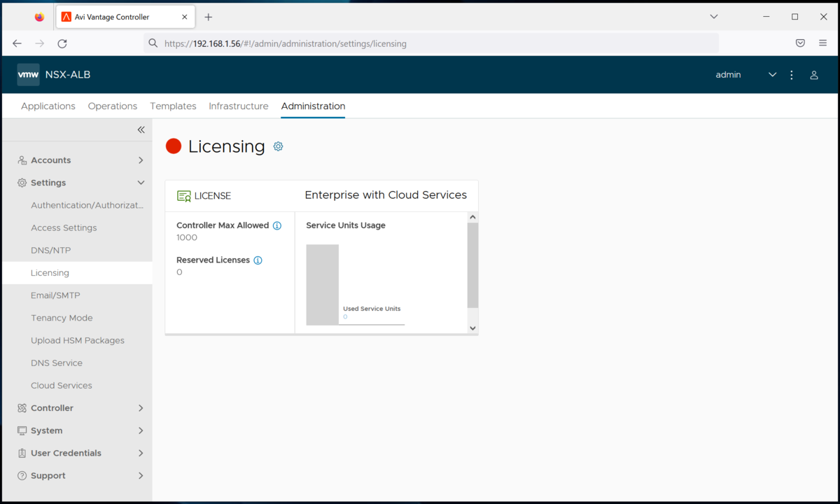840x504 pixels.
Task: Open Upload HSM Packages
Action: pyautogui.click(x=78, y=340)
